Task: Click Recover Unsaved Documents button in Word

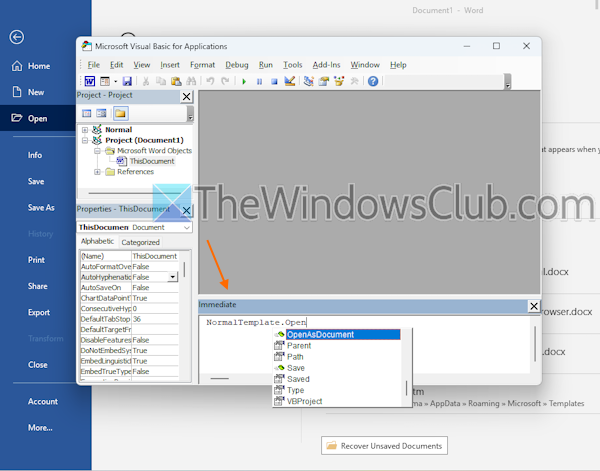Action: 384,446
